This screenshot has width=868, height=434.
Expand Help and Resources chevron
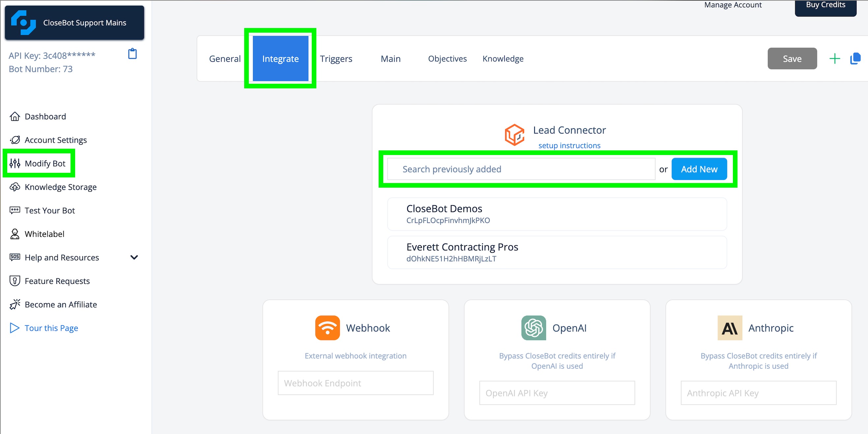tap(134, 257)
